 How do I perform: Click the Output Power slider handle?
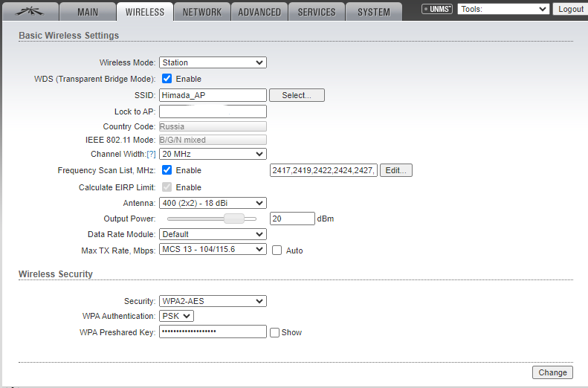(x=234, y=219)
